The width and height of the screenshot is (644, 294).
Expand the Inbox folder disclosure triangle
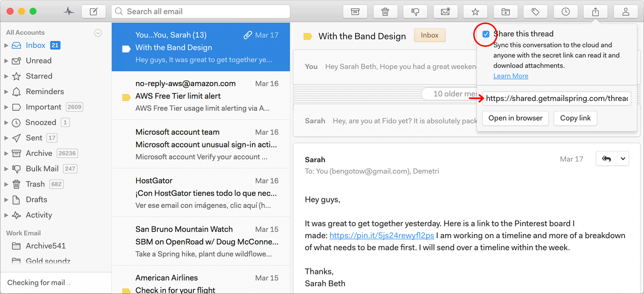[6, 46]
